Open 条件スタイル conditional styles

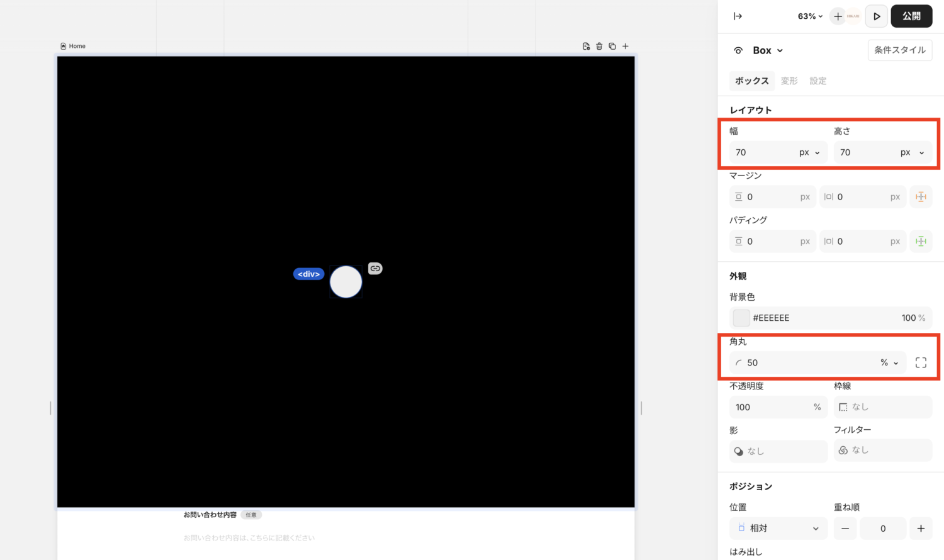tap(899, 50)
